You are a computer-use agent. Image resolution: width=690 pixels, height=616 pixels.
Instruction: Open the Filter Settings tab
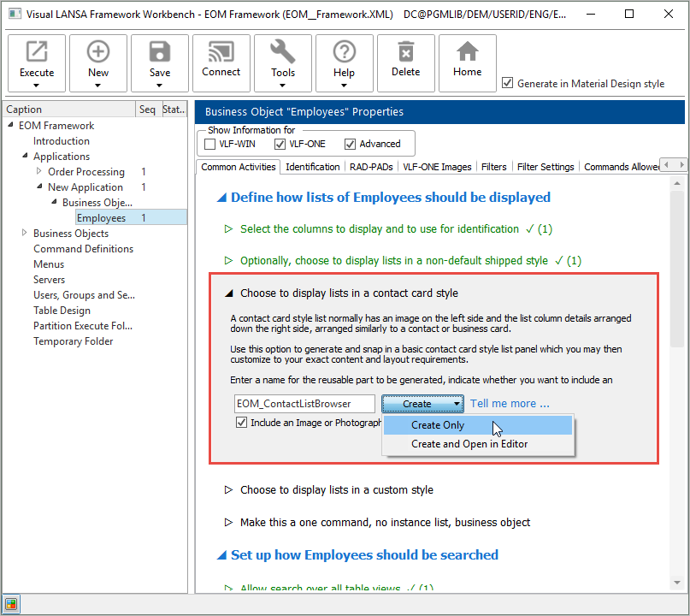click(x=546, y=167)
